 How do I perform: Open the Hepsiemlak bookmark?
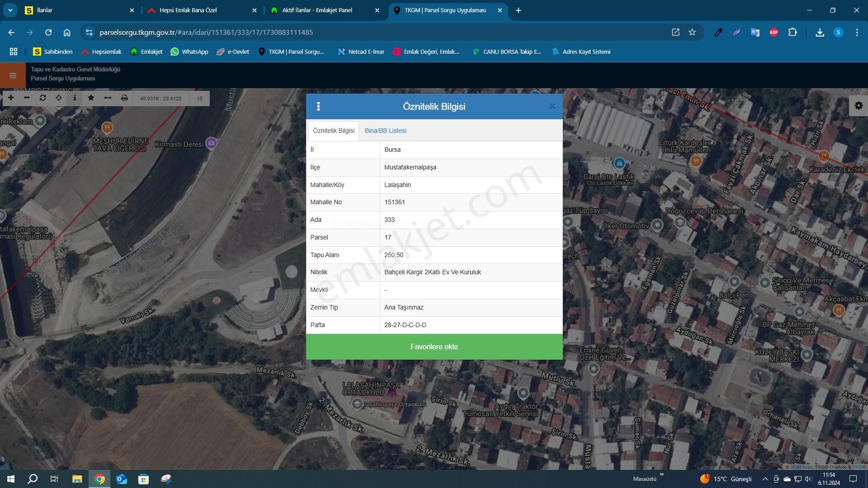101,52
